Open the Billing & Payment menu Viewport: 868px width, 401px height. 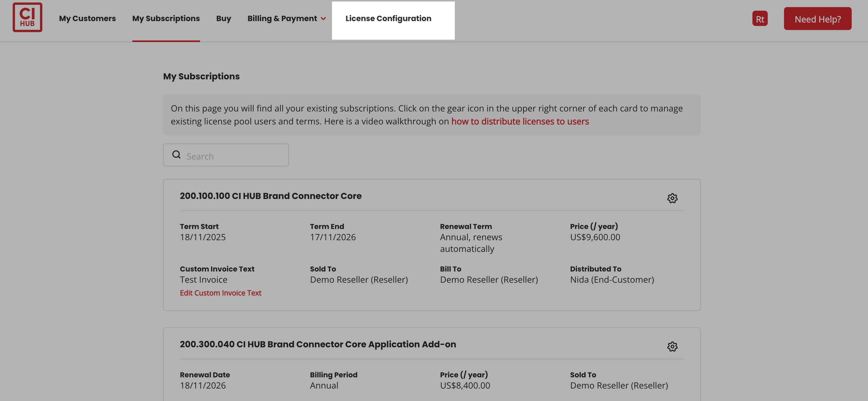(282, 19)
